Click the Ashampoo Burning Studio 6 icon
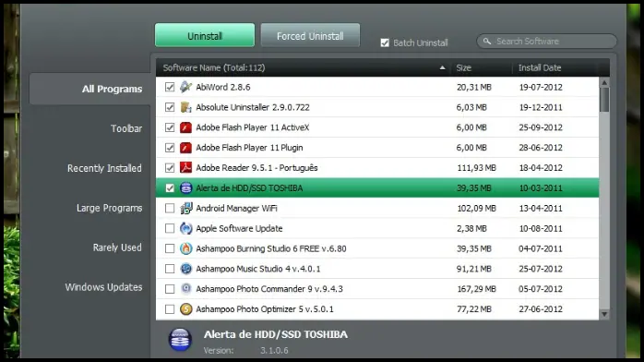Viewport: 644px width, 362px height. 185,248
